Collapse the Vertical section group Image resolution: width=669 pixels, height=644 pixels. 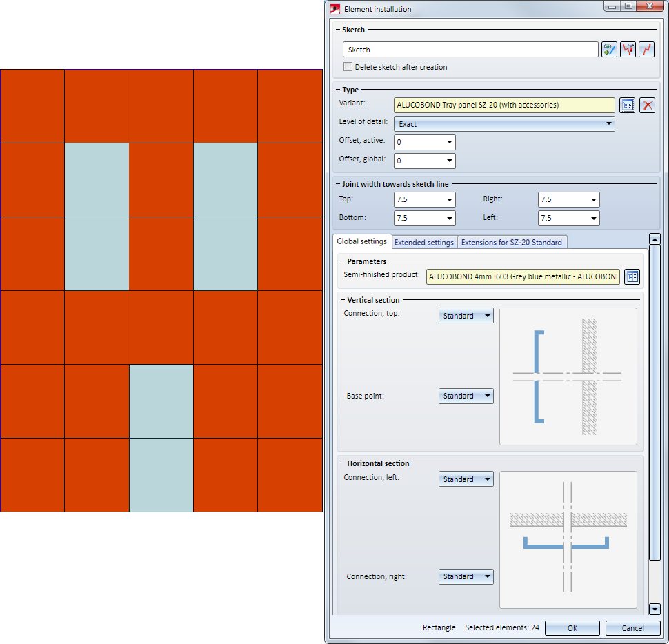343,300
